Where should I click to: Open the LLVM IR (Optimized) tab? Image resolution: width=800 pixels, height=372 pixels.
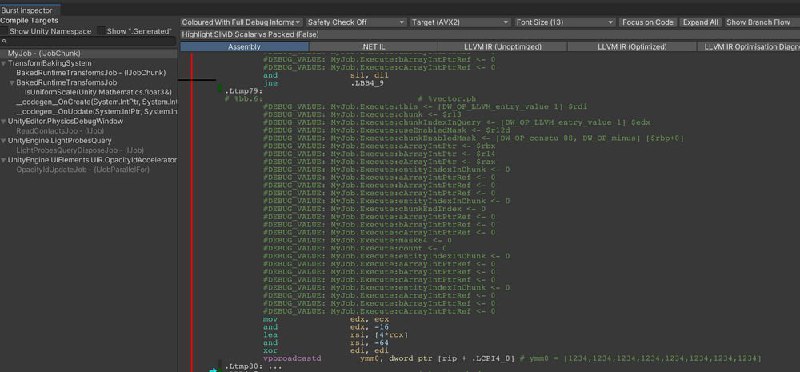point(632,46)
